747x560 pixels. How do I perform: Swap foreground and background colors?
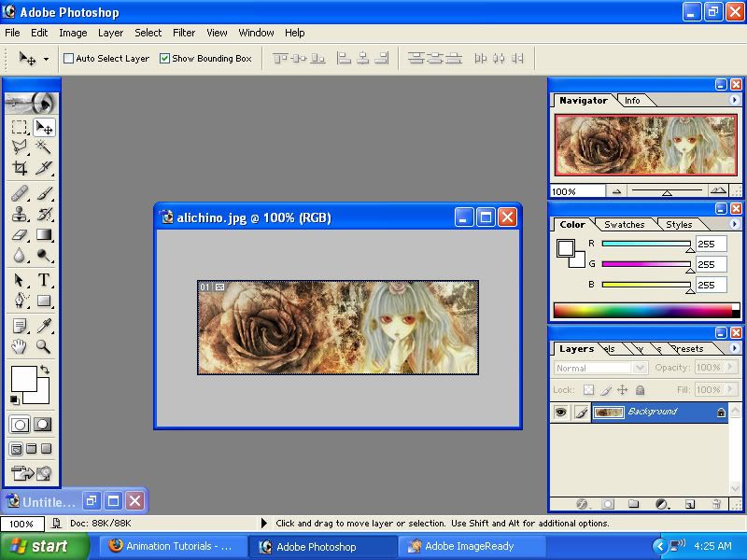click(x=45, y=369)
